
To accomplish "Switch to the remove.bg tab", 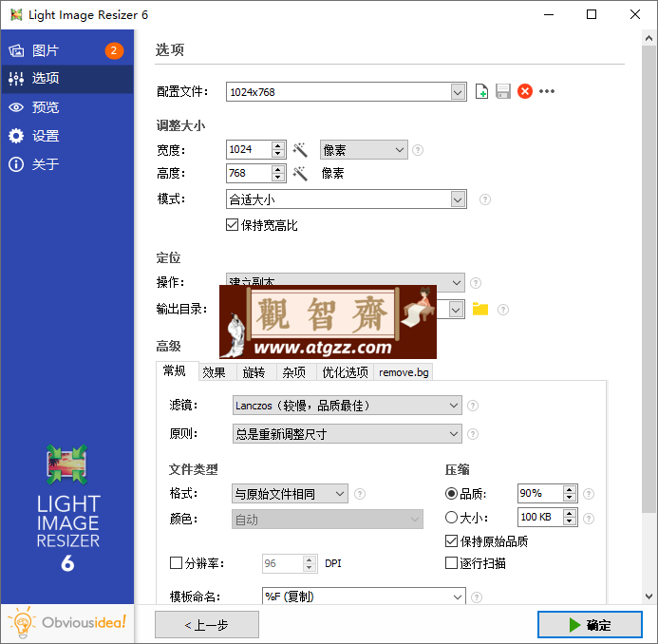I will pos(403,372).
